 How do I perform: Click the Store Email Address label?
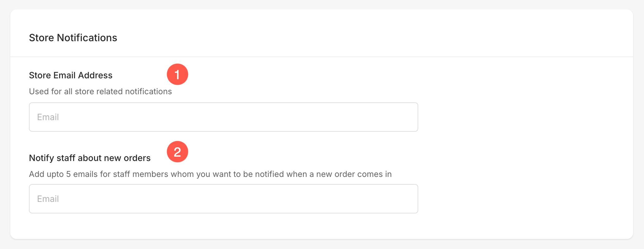71,75
